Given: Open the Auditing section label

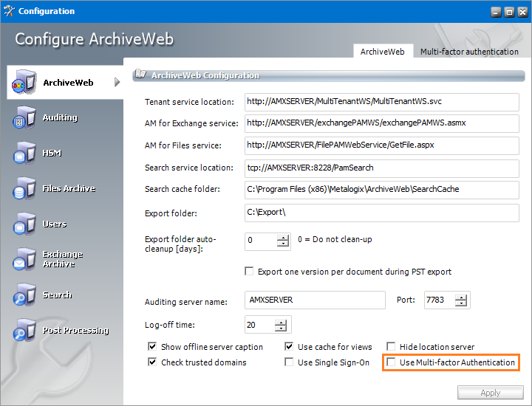Looking at the screenshot, I should pos(60,117).
